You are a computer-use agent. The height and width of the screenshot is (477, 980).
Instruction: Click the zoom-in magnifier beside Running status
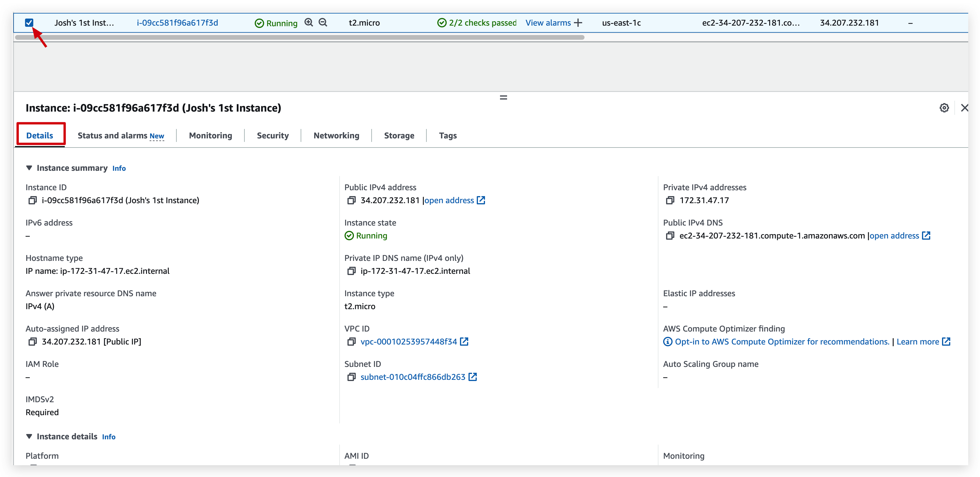[308, 22]
